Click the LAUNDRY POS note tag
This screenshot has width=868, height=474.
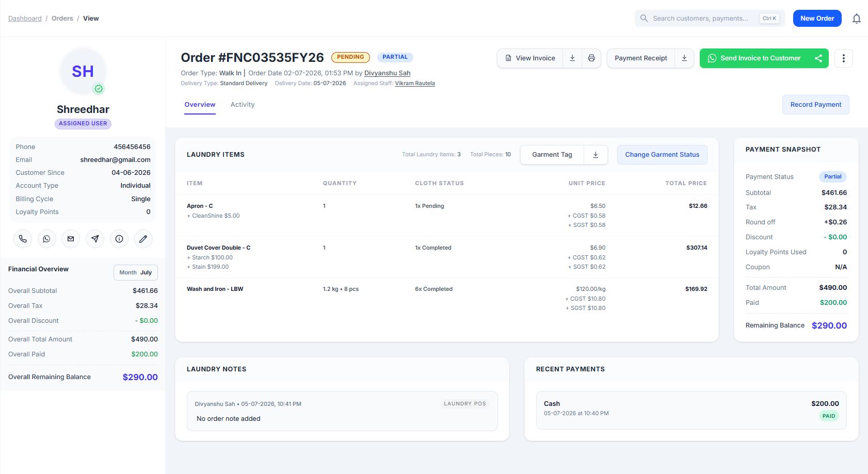(x=465, y=404)
